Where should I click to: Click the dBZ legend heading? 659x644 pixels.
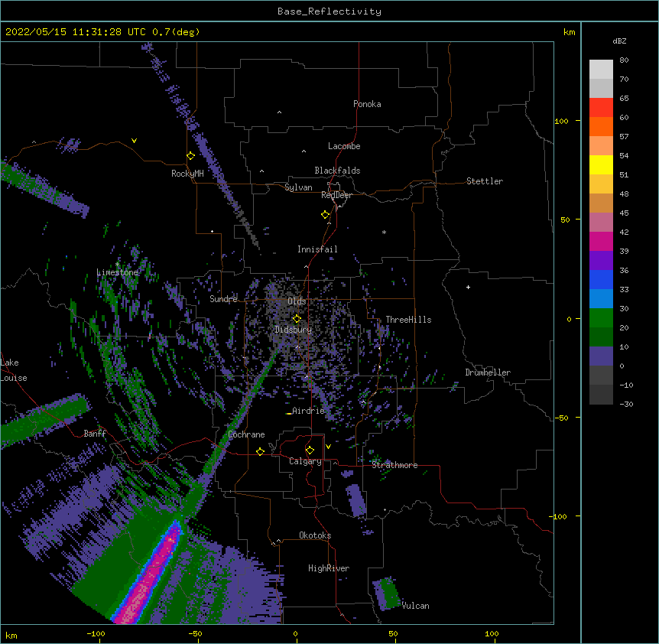[619, 41]
